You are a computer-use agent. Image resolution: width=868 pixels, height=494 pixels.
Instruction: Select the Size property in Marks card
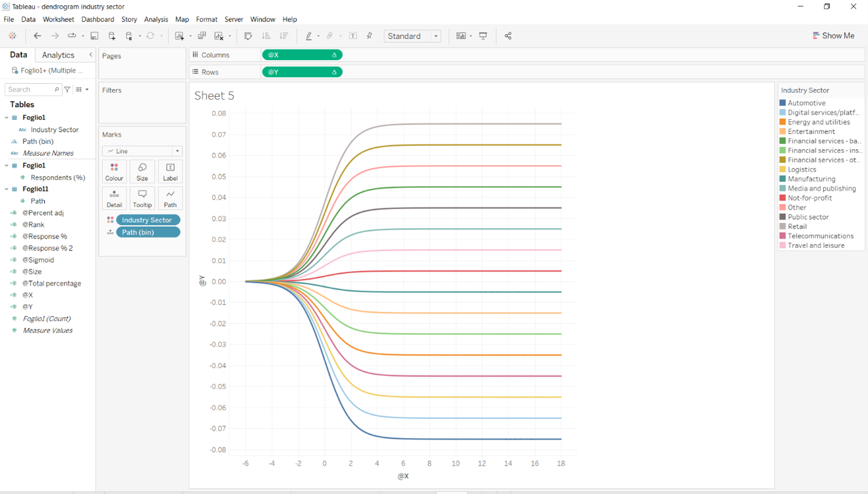tap(142, 172)
